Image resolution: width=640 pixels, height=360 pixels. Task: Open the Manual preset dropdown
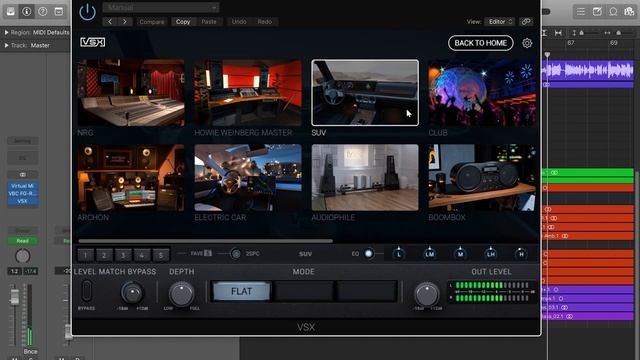click(161, 7)
